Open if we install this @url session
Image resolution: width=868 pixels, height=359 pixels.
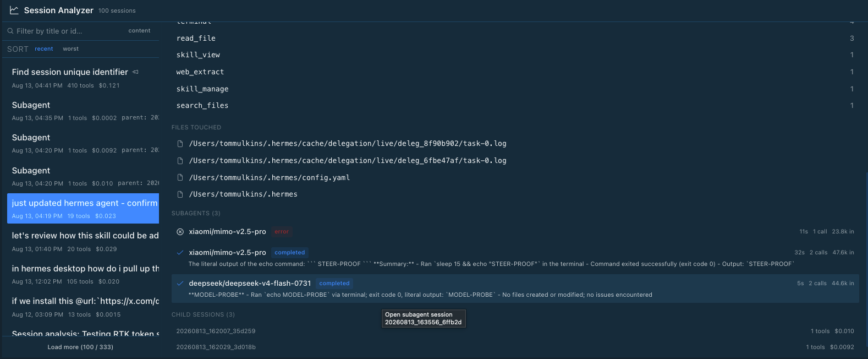[x=83, y=307]
